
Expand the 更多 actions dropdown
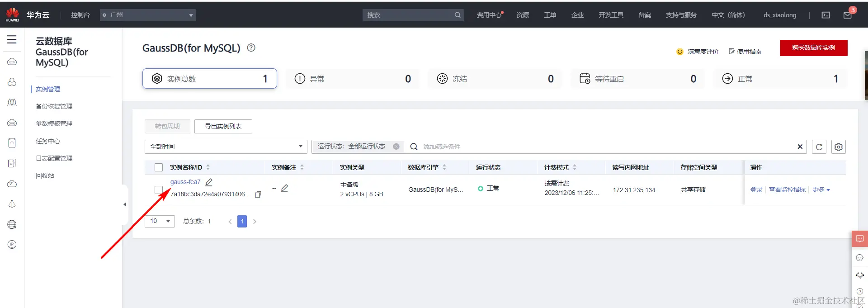click(821, 190)
